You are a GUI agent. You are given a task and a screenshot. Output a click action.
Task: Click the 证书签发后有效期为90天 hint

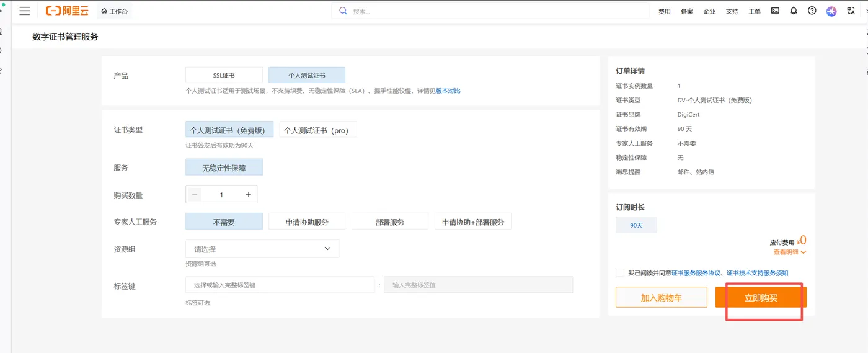coord(219,145)
